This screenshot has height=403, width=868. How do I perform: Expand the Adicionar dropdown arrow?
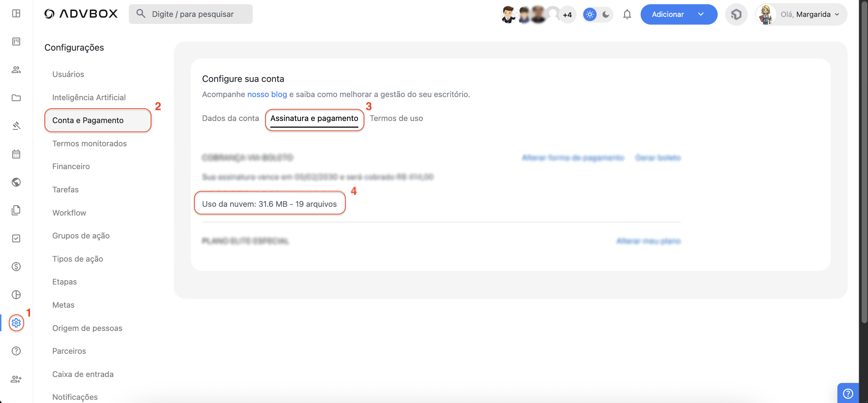point(701,14)
